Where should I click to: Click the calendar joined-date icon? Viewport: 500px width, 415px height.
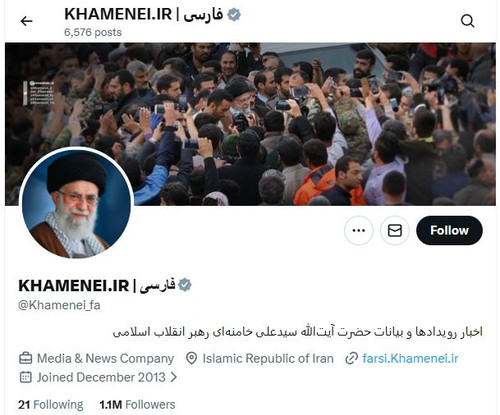25,377
